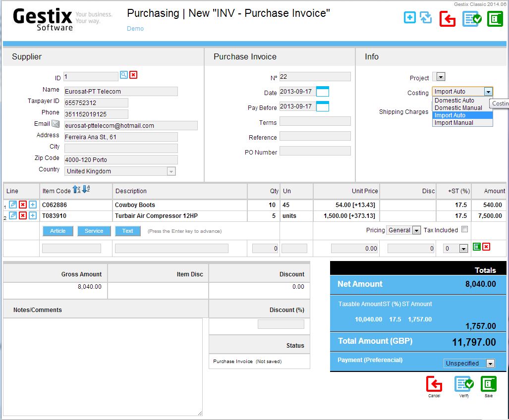Click the Description field in entry row

click(x=171, y=249)
